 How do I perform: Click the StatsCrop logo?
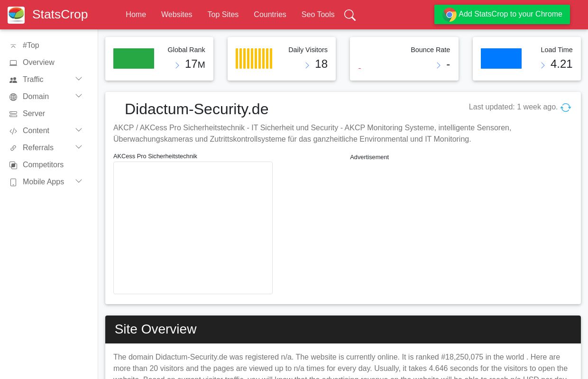(16, 15)
